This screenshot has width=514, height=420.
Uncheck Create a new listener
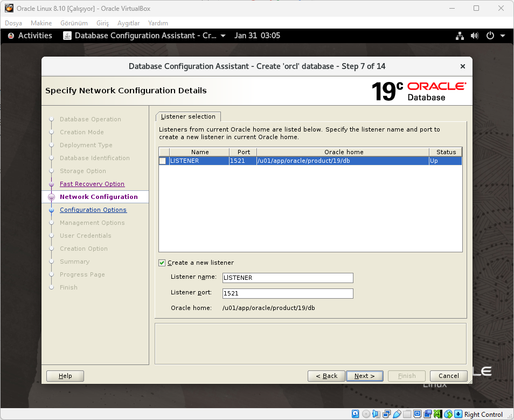162,263
